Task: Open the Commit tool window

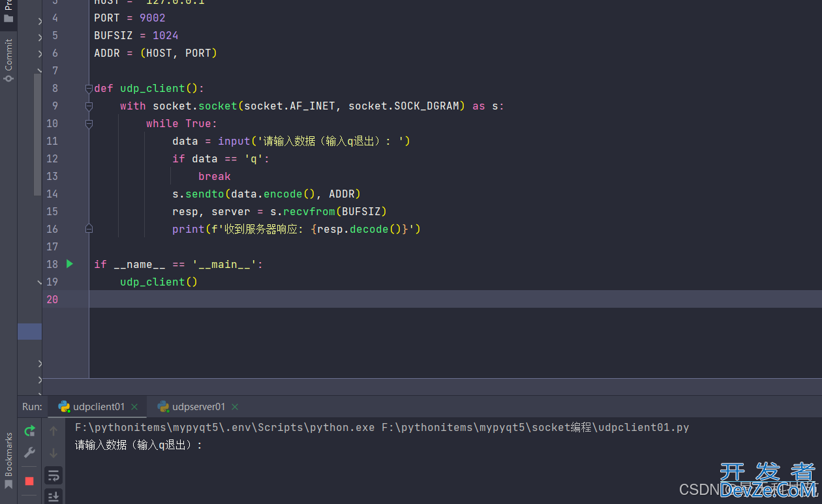Action: coord(8,60)
